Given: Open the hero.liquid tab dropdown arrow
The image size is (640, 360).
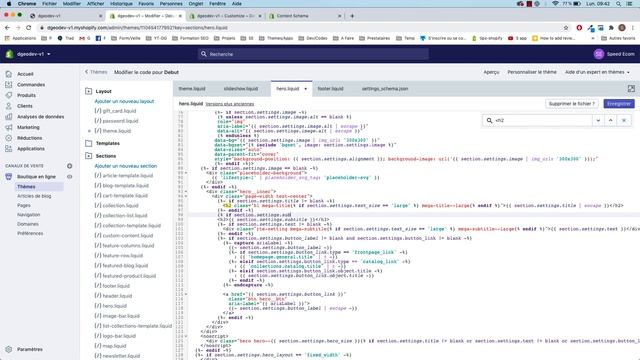Looking at the screenshot, I should click(x=305, y=89).
